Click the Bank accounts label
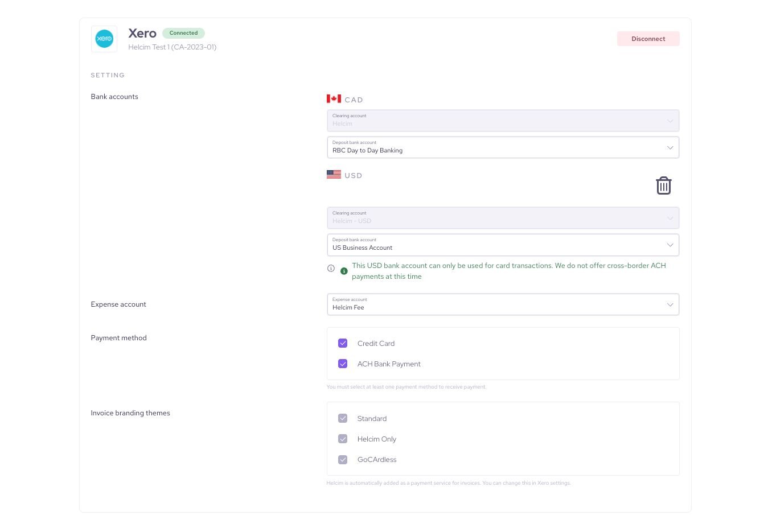Viewport: 764px width, 532px height. click(114, 97)
